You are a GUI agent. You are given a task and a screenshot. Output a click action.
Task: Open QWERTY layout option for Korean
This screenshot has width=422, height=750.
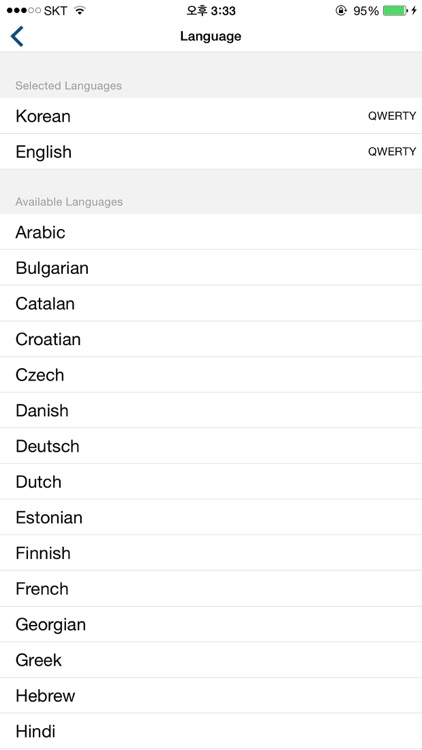point(392,116)
